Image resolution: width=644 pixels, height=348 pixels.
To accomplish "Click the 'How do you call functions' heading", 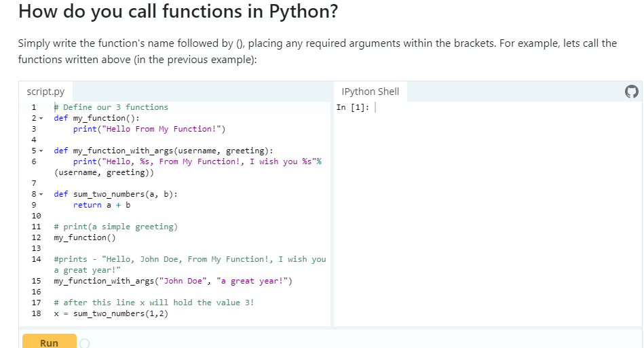I will pos(178,12).
